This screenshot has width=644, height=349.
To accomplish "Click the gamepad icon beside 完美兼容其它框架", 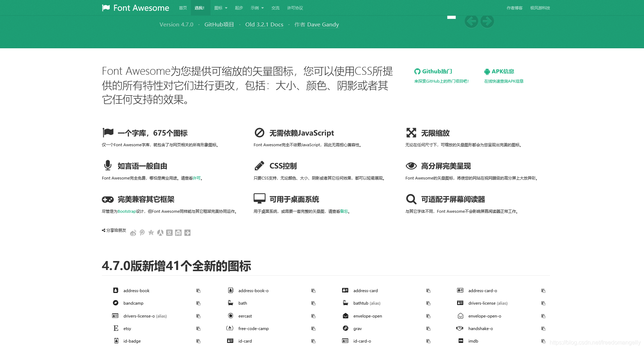I will coord(108,200).
